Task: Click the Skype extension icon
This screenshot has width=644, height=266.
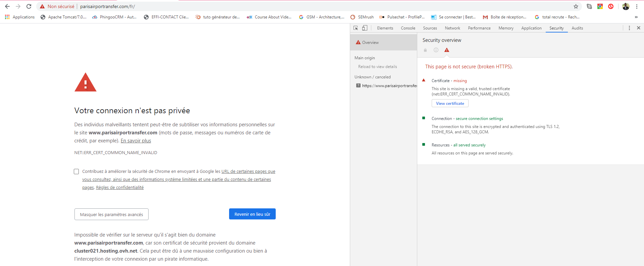Action: pos(589,6)
